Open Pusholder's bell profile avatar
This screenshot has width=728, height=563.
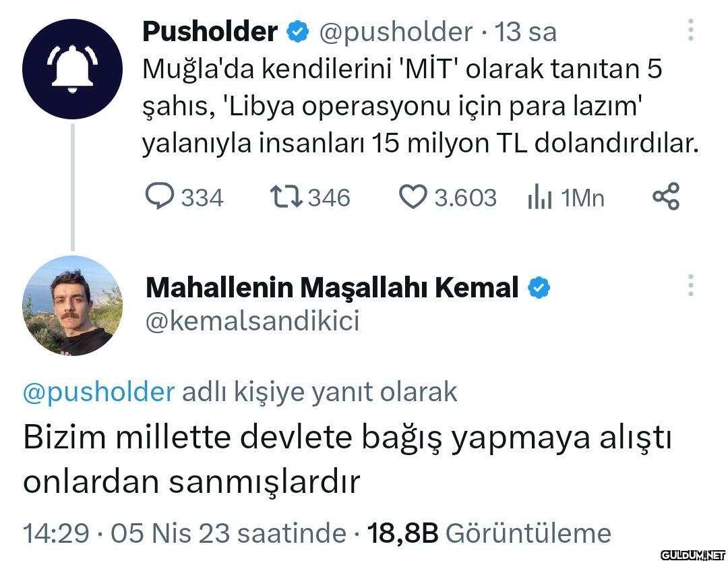pyautogui.click(x=72, y=69)
